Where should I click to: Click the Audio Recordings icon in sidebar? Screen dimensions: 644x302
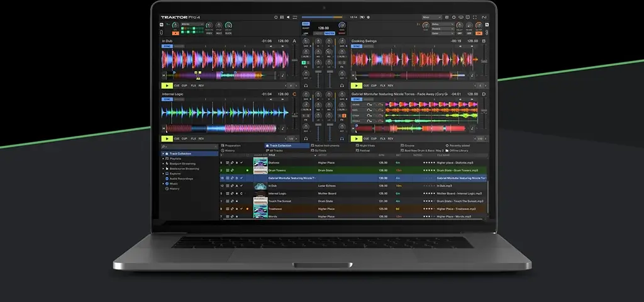(x=166, y=179)
